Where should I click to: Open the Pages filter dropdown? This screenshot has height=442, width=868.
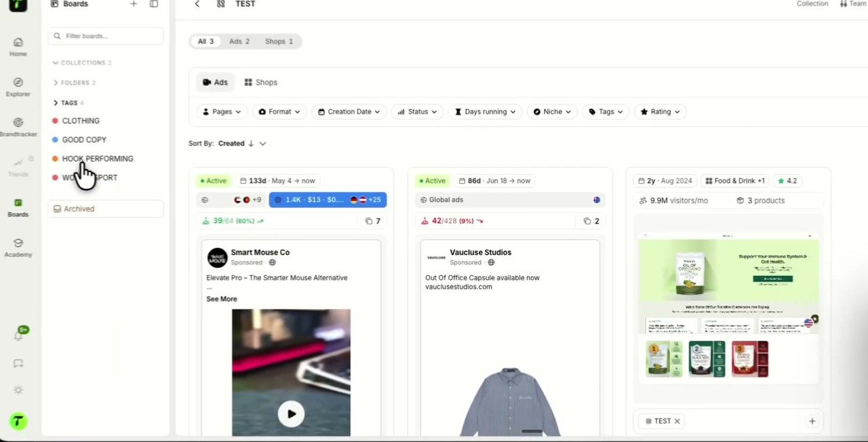[x=222, y=112]
